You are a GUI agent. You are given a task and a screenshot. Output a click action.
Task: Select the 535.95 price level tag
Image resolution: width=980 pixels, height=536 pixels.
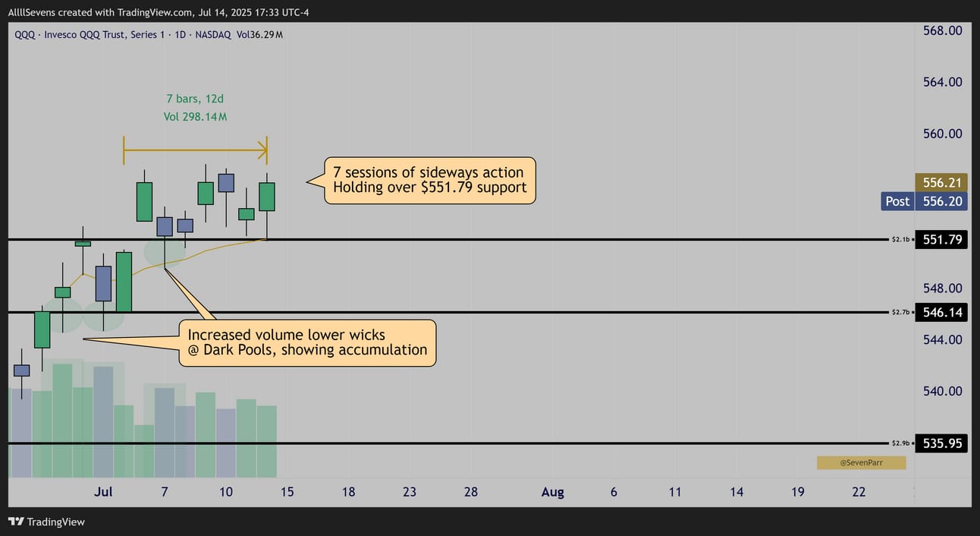941,443
